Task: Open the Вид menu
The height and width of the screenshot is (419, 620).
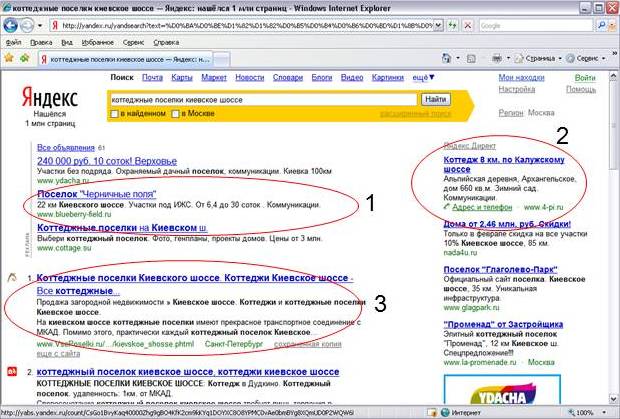Action: pyautogui.click(x=67, y=42)
